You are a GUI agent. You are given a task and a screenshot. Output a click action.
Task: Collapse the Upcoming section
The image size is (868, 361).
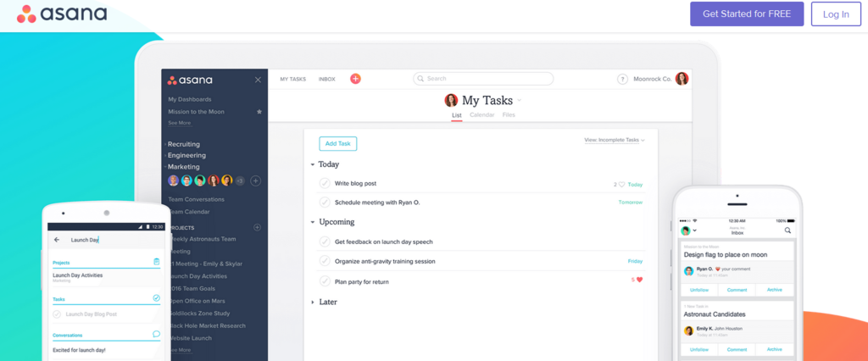tap(313, 222)
